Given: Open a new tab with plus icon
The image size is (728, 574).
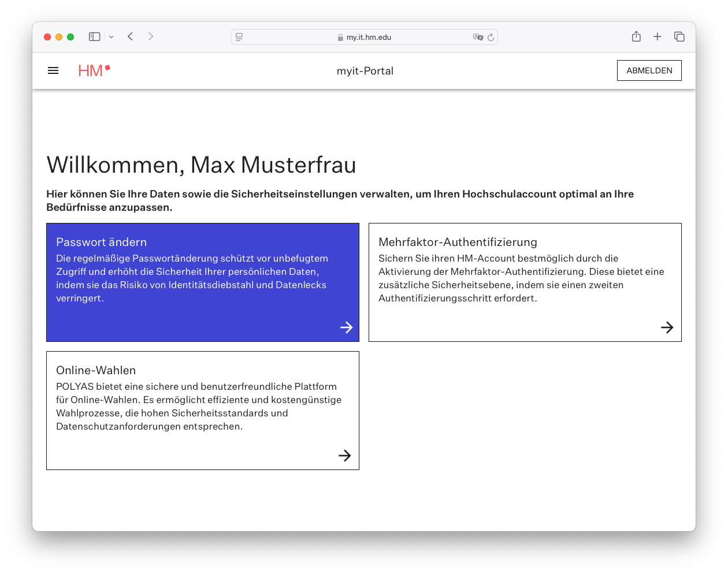Looking at the screenshot, I should [x=657, y=37].
